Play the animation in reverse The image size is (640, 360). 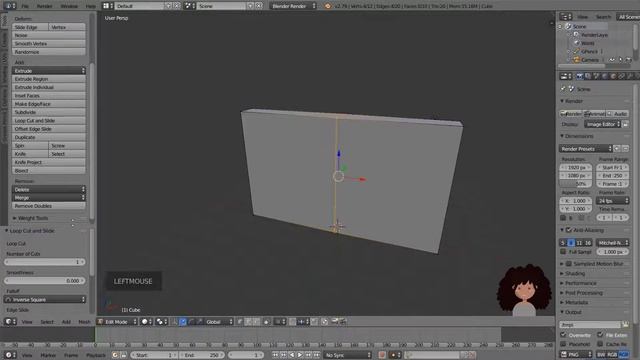pos(292,355)
